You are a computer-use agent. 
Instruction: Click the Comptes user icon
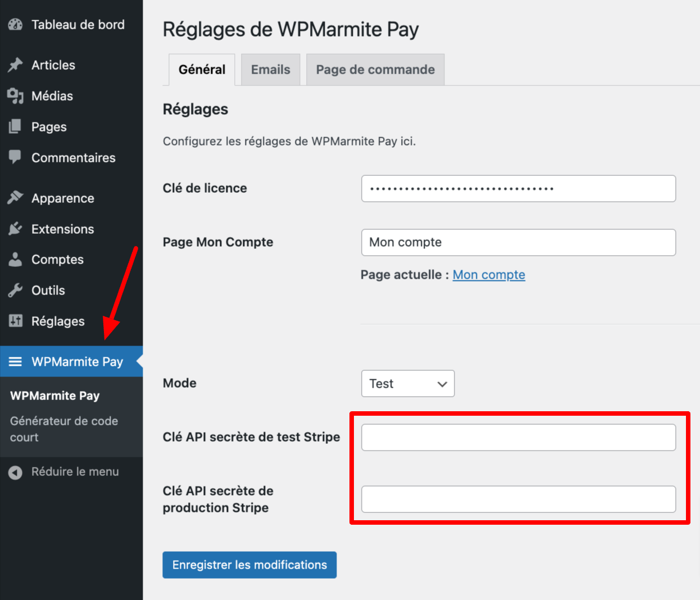(x=15, y=260)
